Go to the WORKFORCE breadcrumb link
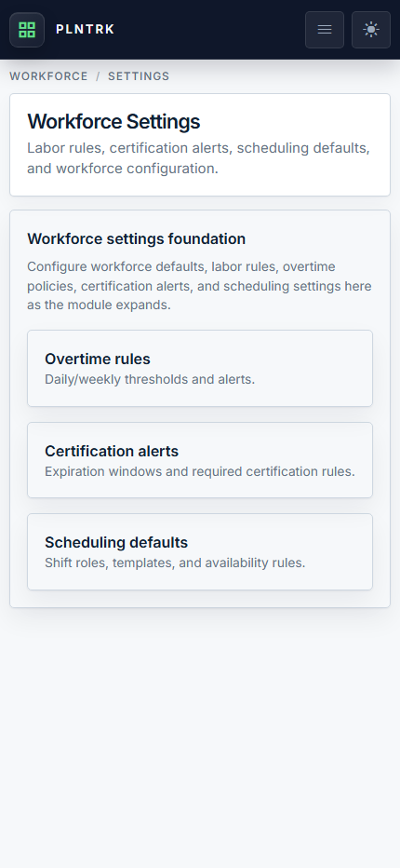This screenshot has width=400, height=868. (48, 76)
